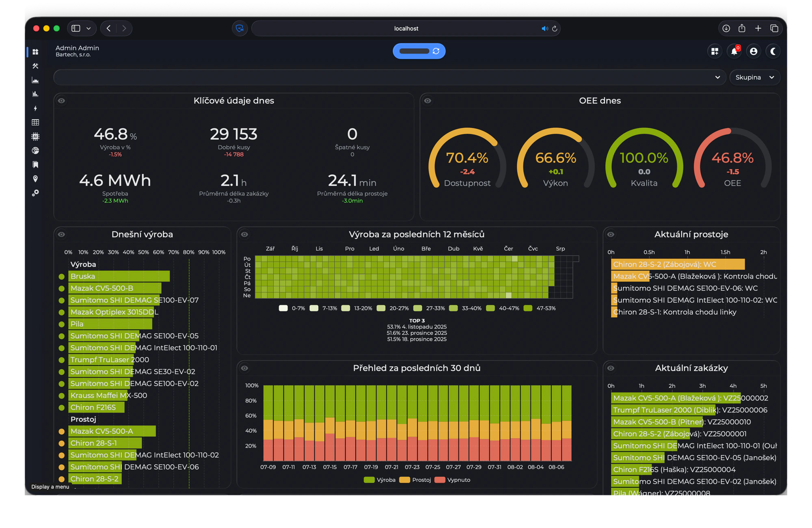
Task: Hide the Klíčové údaje dnes panel
Action: [61, 101]
